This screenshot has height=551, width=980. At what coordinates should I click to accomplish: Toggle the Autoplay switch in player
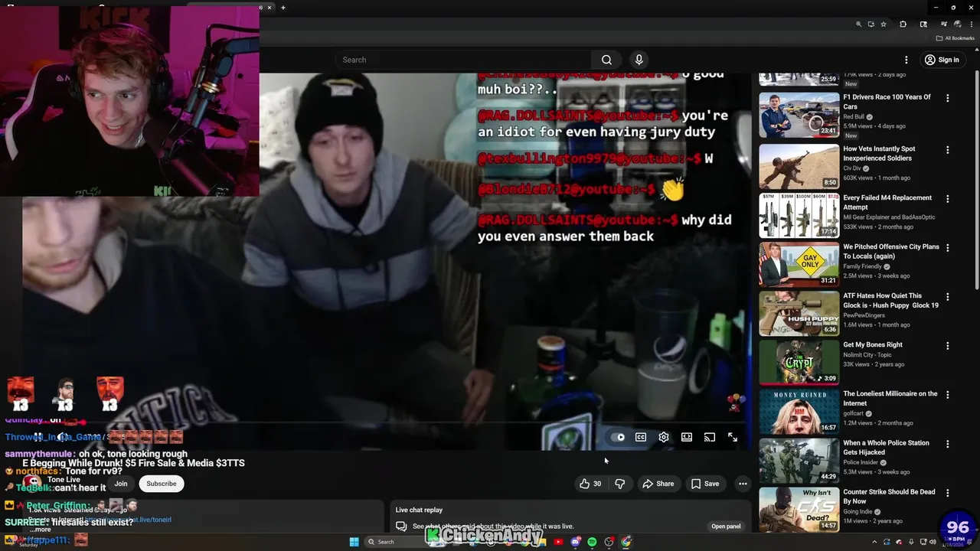[619, 437]
